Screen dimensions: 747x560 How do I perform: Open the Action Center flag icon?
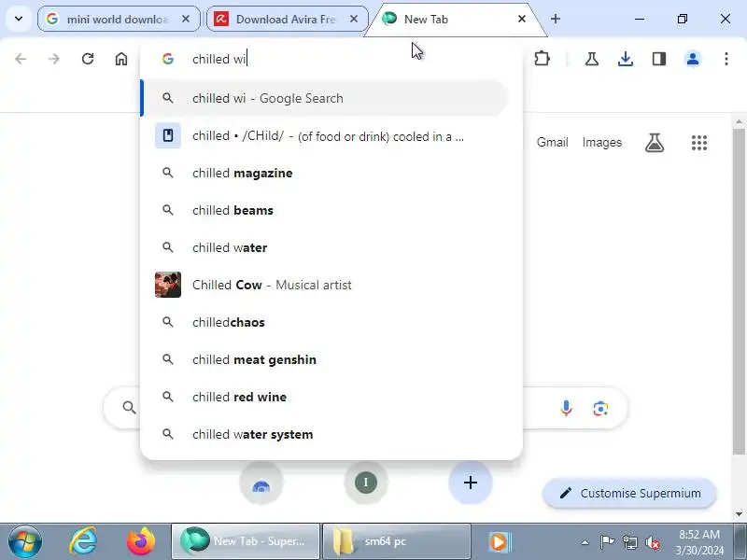pos(607,542)
